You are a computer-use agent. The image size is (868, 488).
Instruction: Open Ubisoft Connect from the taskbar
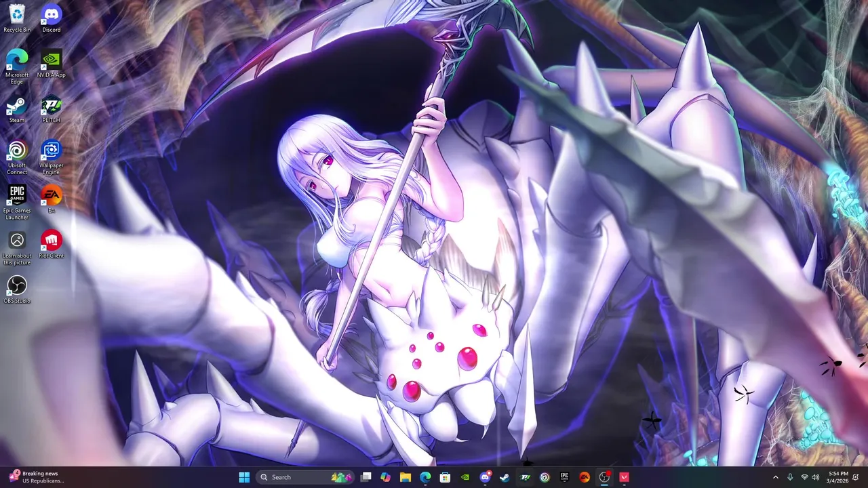[x=545, y=477]
